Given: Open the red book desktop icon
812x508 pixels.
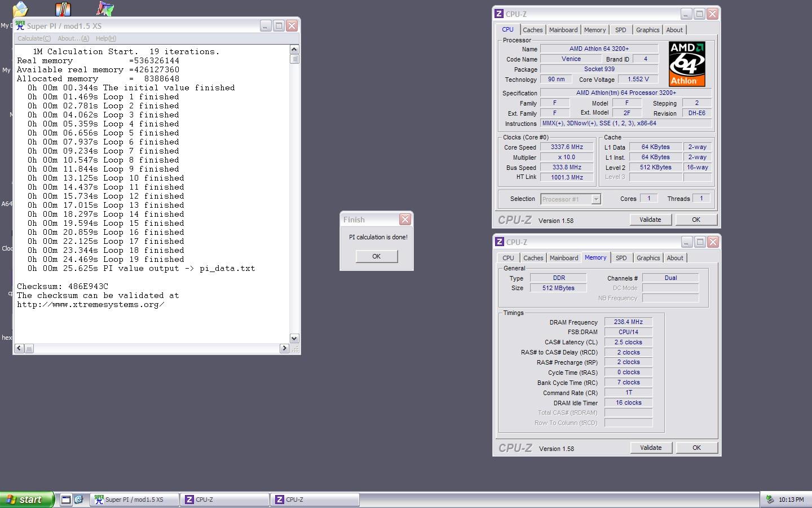Looking at the screenshot, I should tap(63, 8).
